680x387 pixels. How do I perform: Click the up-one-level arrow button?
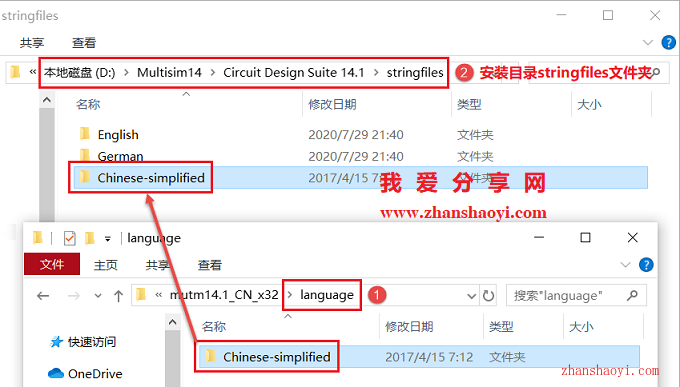coord(118,296)
